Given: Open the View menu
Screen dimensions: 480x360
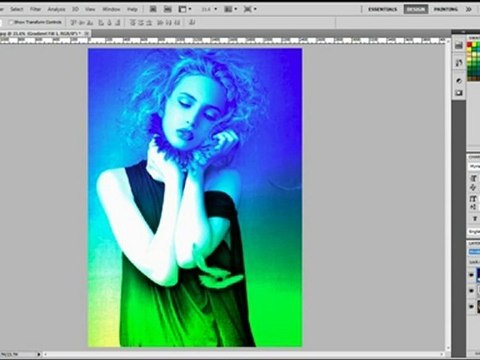Looking at the screenshot, I should point(90,9).
